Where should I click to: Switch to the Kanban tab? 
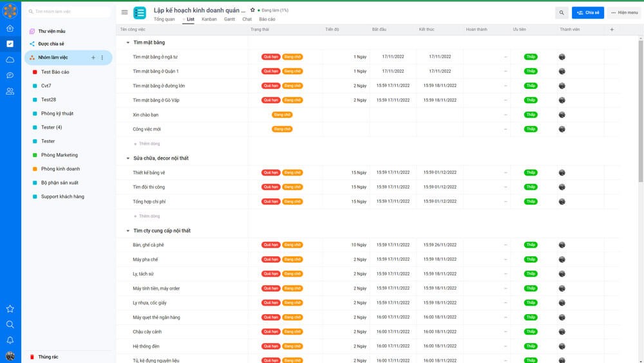click(209, 19)
